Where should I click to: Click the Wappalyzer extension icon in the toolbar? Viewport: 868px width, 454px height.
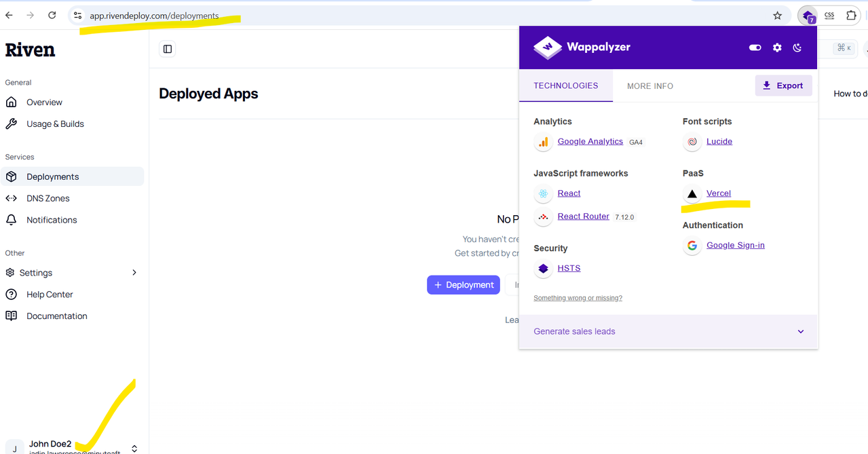pyautogui.click(x=808, y=16)
